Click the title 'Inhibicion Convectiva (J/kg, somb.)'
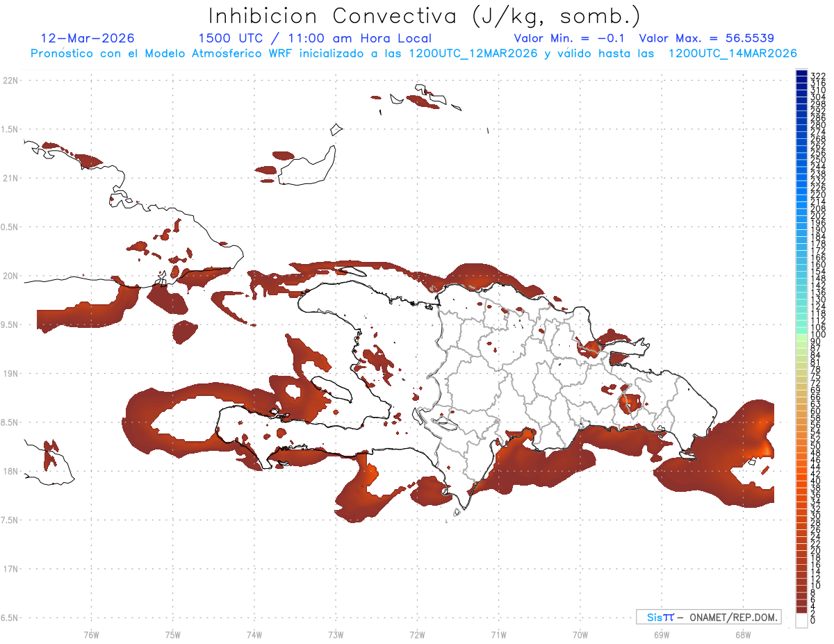The width and height of the screenshot is (834, 644). click(x=425, y=16)
